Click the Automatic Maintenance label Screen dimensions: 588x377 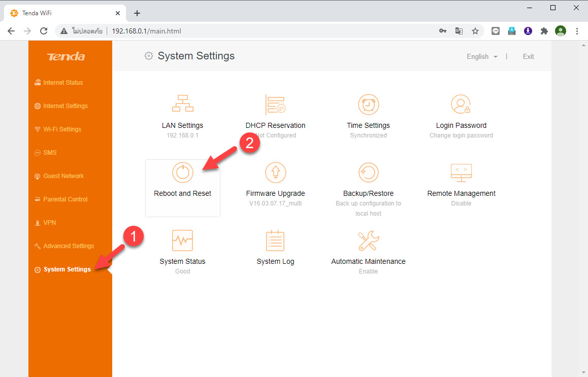368,261
